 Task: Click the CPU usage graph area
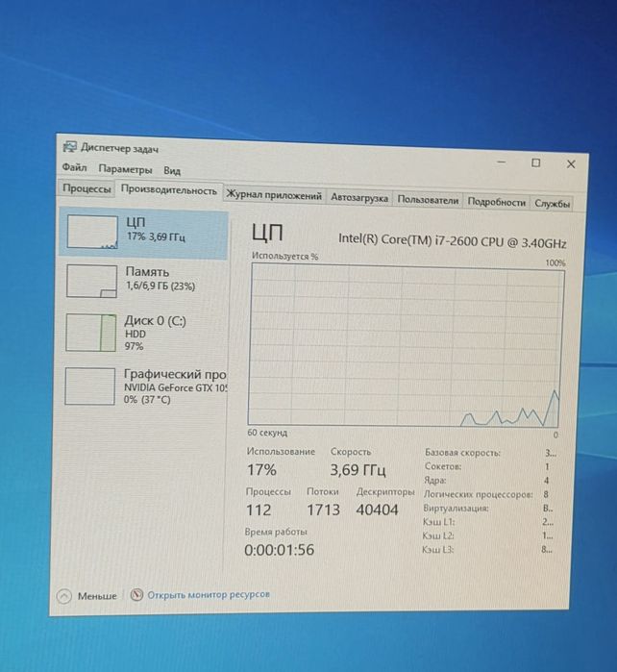[406, 345]
